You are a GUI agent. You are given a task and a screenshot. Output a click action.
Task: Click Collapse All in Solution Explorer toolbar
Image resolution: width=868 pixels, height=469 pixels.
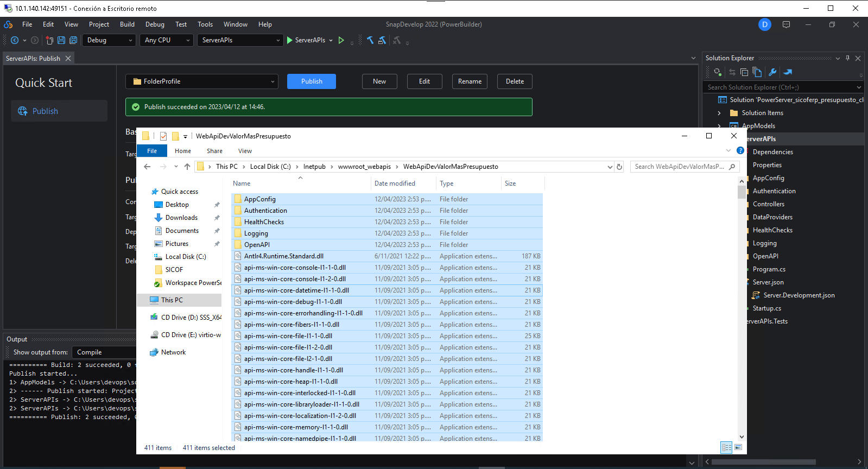click(x=744, y=72)
